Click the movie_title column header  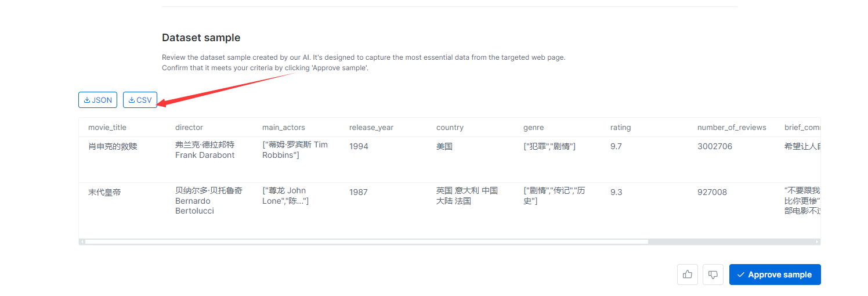pos(107,127)
